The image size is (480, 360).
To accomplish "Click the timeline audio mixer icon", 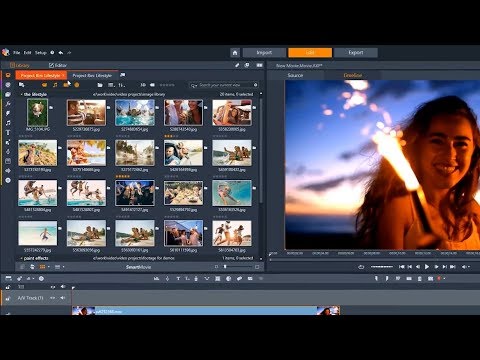I will [x=156, y=279].
